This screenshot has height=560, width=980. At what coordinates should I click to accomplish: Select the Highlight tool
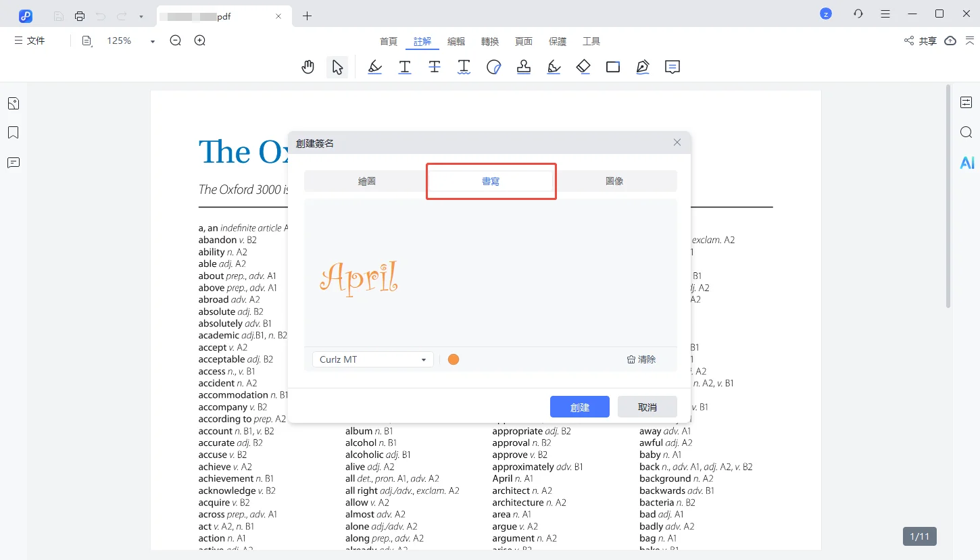click(x=374, y=67)
